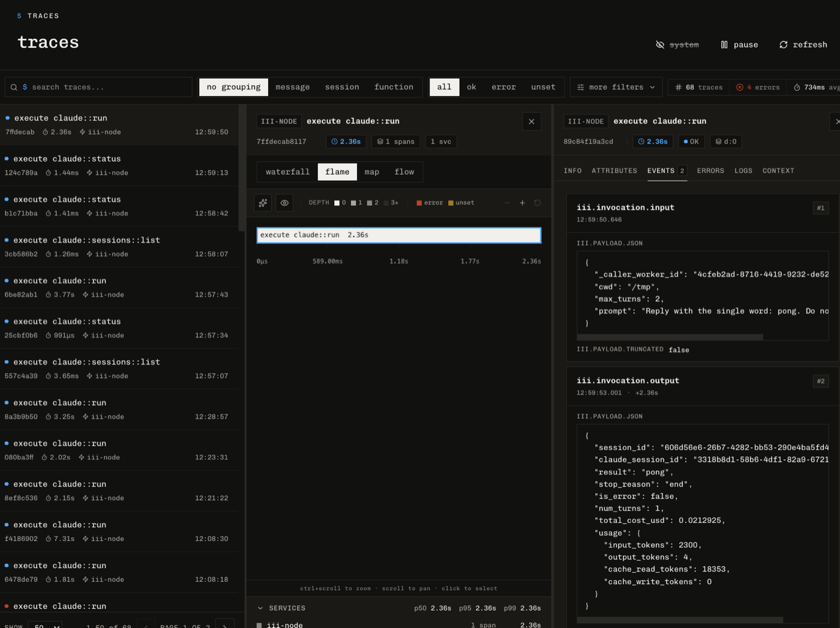Click the 2.36s duration badge in trace panel

pyautogui.click(x=346, y=142)
